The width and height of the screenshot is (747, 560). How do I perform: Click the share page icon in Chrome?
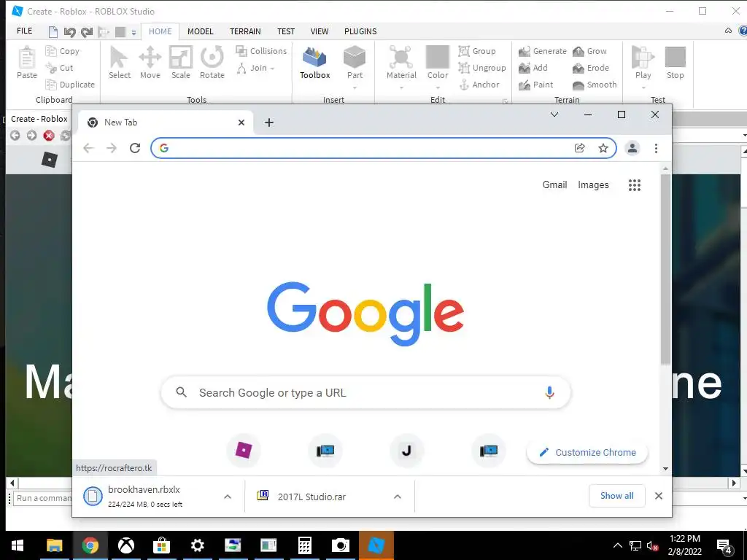[x=580, y=148]
